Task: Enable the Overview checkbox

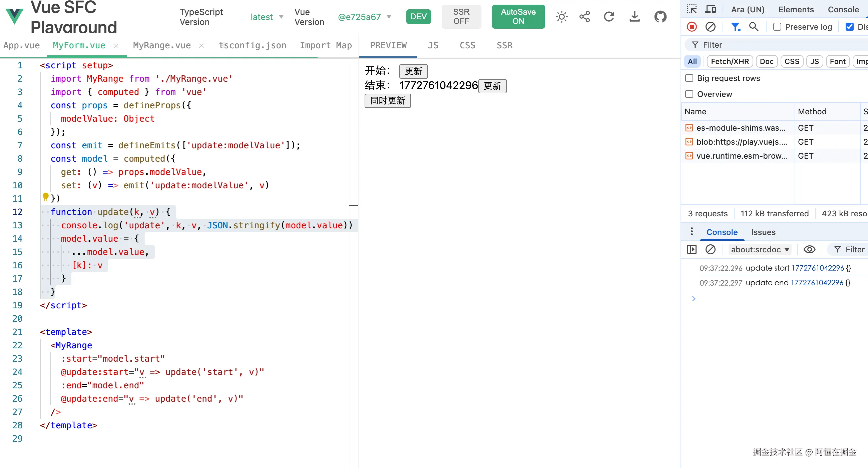Action: [690, 94]
